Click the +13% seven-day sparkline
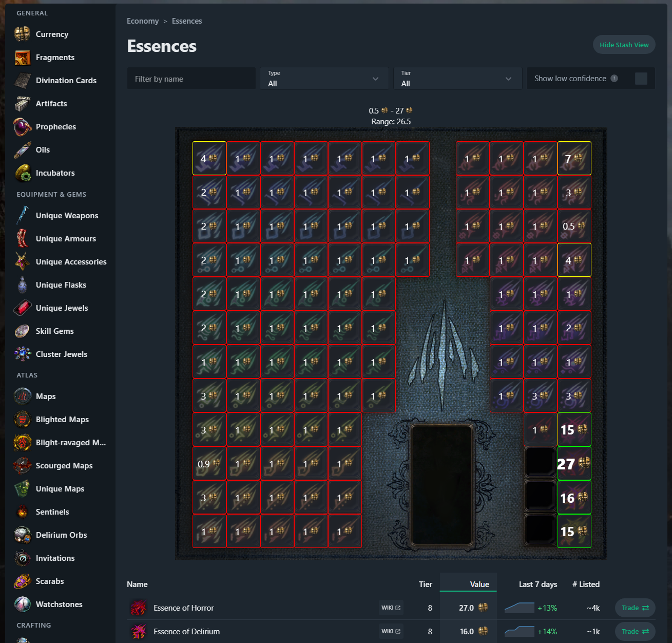 tap(520, 608)
